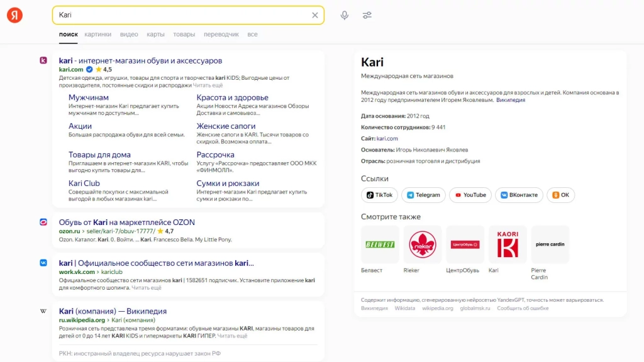The height and width of the screenshot is (362, 644).
Task: Click the Дата основания: 2012 год line
Action: (395, 116)
